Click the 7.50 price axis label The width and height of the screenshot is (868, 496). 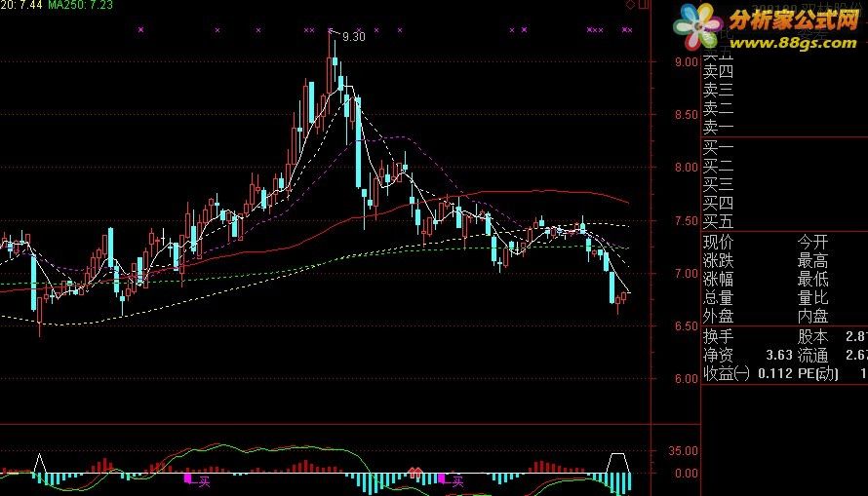point(687,220)
